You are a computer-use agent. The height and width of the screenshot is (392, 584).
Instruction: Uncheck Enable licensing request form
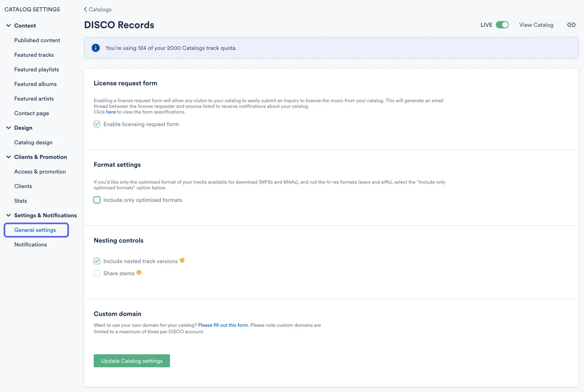97,124
